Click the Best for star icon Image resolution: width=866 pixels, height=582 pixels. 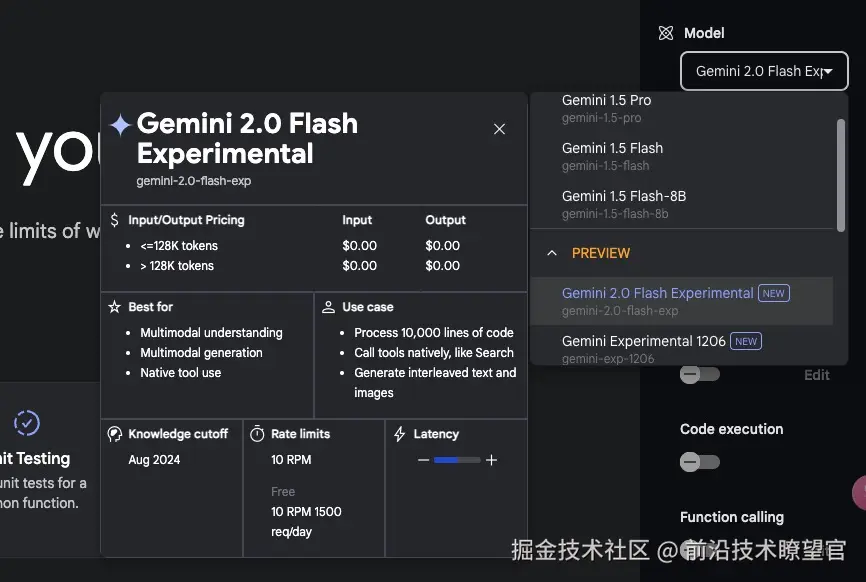(115, 307)
